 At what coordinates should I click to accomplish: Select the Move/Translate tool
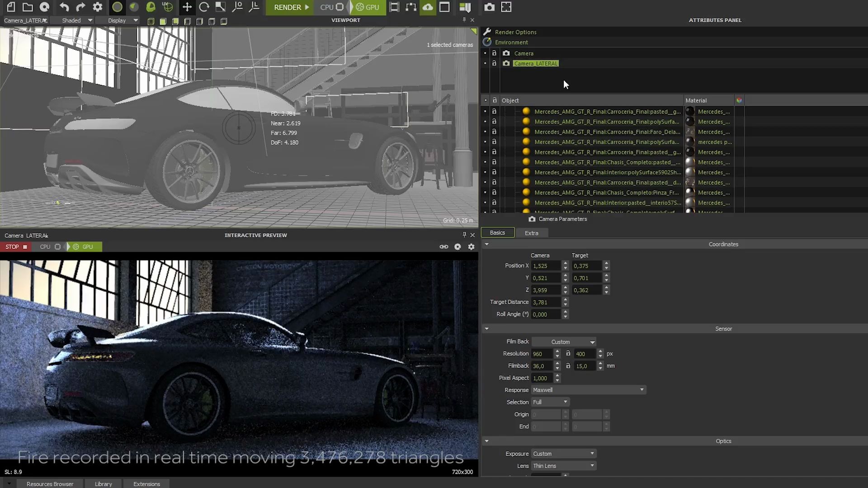point(187,7)
